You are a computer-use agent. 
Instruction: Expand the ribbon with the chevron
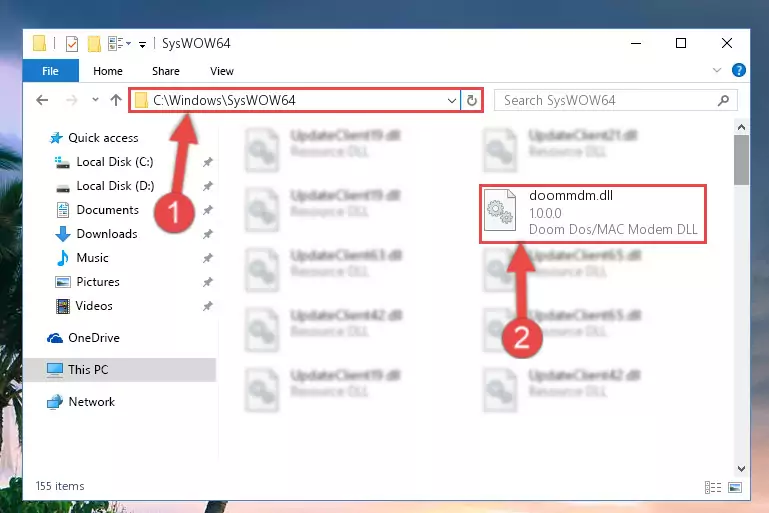pyautogui.click(x=717, y=70)
